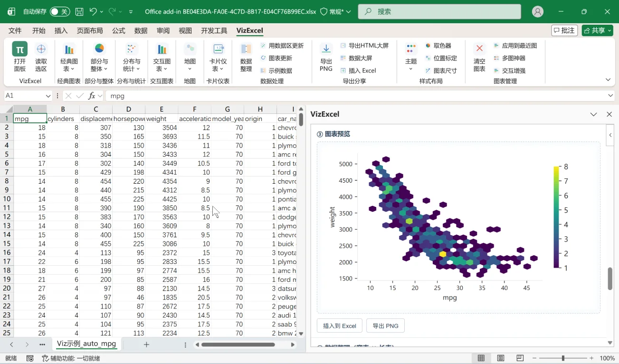Click the 搜索 search box
Image resolution: width=619 pixels, height=364 pixels.
coord(439,11)
